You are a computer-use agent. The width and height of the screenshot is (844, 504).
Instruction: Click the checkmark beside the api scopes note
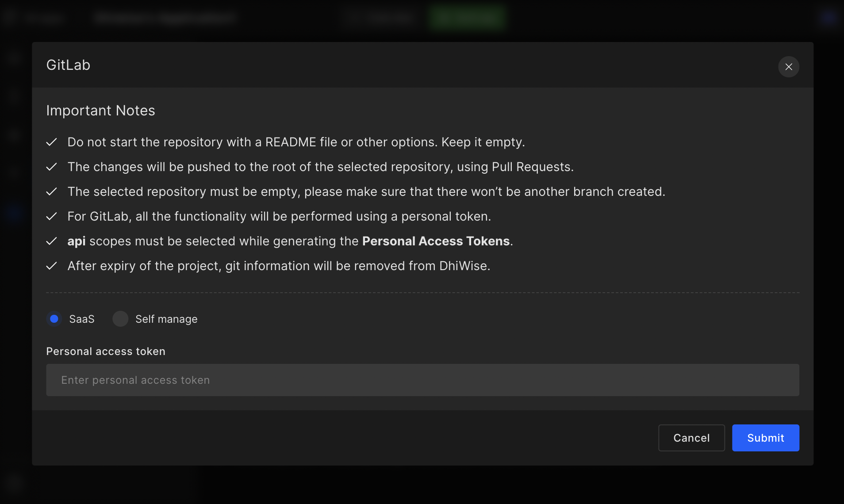pyautogui.click(x=52, y=241)
